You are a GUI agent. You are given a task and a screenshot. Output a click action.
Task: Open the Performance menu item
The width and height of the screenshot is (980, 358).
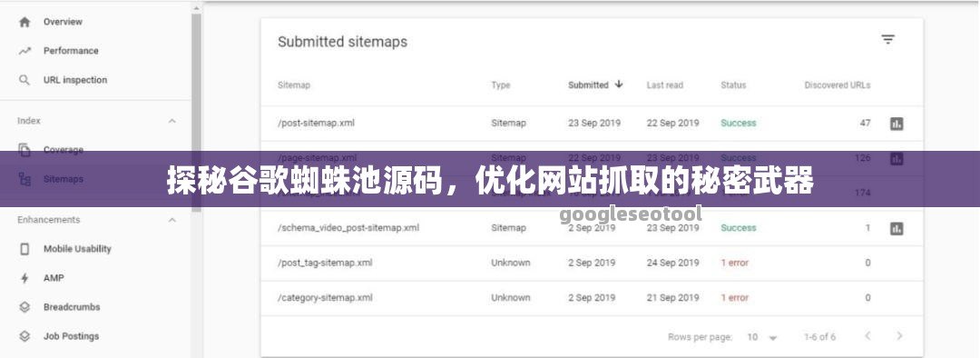click(x=71, y=51)
